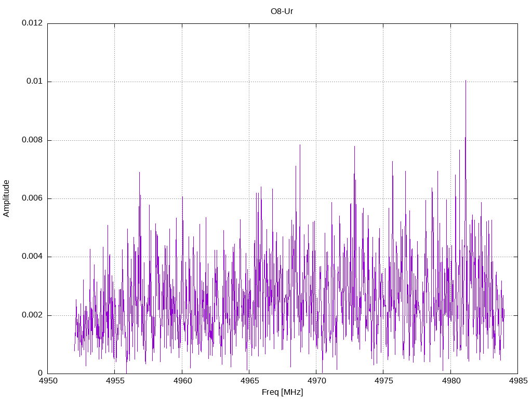Click the 0.006 y-axis tick label
Screen dimensions: 532x399
32,198
